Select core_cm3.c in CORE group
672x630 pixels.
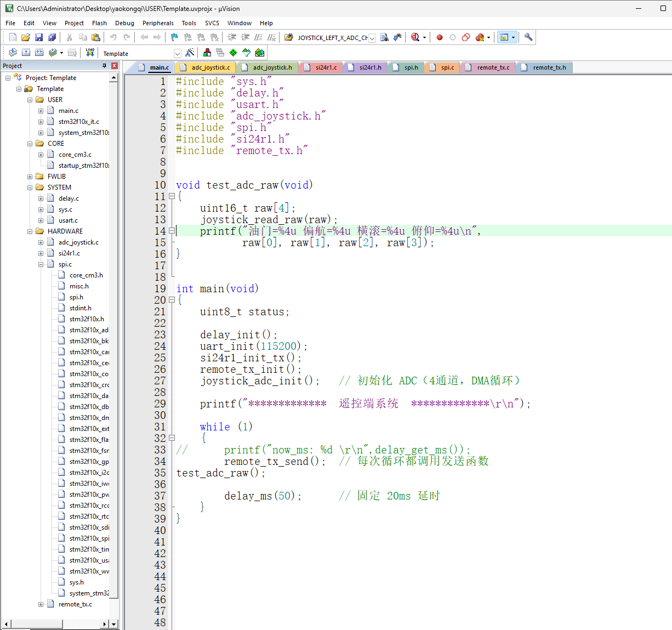pyautogui.click(x=75, y=155)
